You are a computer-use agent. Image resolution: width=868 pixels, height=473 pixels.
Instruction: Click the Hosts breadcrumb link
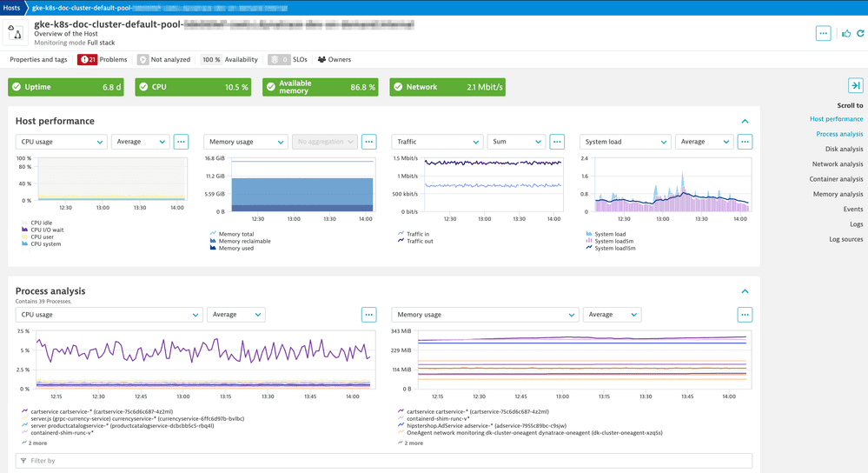coord(12,7)
